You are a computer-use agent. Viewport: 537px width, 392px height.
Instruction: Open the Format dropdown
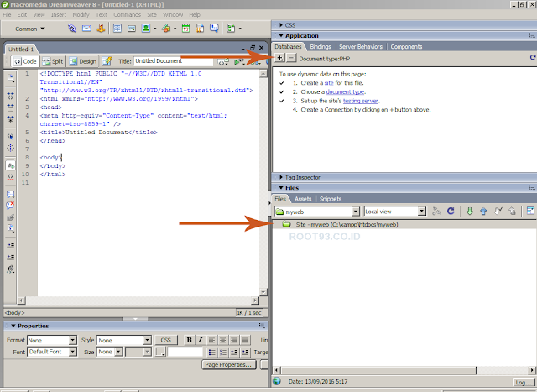tap(73, 340)
